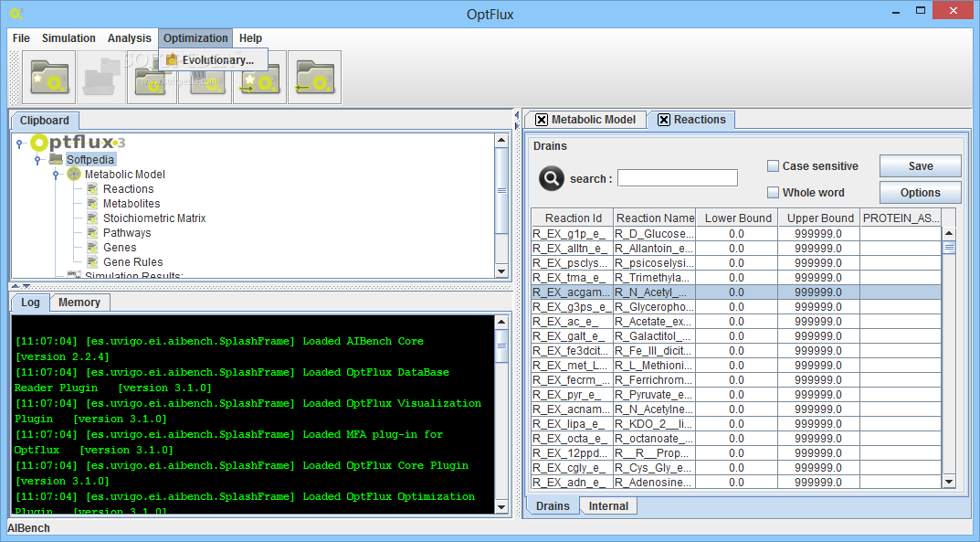This screenshot has height=542, width=980.
Task: Click the search text field
Action: [x=678, y=178]
